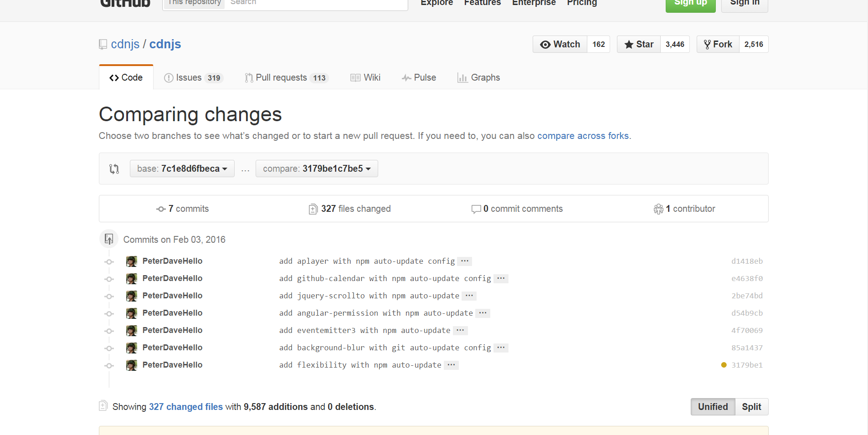Expand the angular-permission commit message ellipsis
The height and width of the screenshot is (435, 868).
point(483,313)
